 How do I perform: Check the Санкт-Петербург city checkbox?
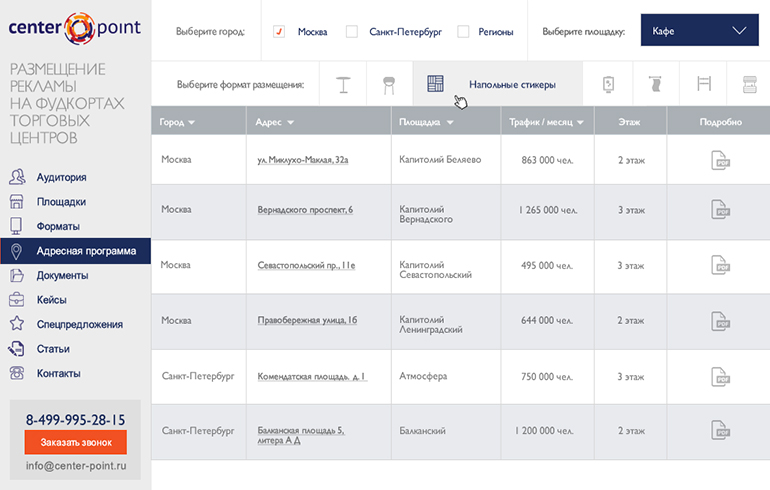pyautogui.click(x=352, y=31)
